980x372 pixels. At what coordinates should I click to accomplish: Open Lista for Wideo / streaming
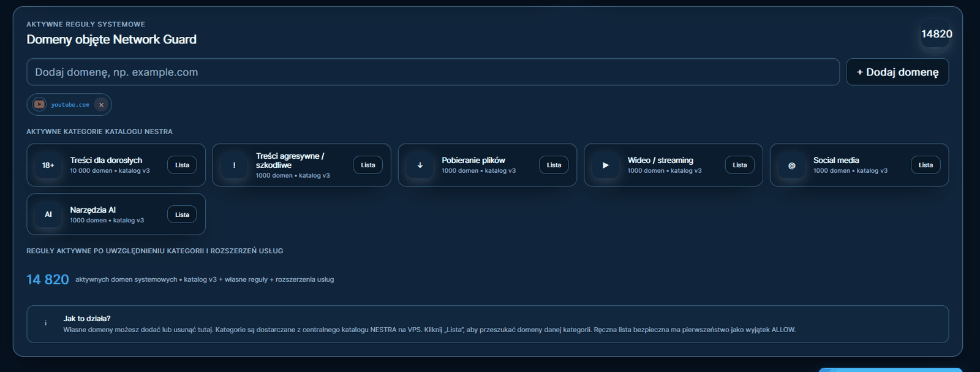740,165
